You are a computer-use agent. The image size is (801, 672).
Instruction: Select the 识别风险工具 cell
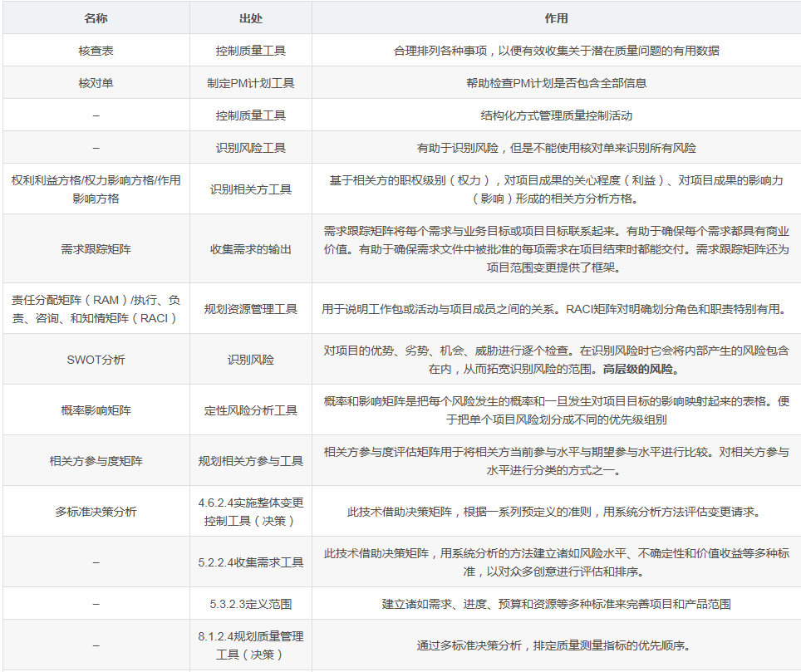click(x=251, y=148)
